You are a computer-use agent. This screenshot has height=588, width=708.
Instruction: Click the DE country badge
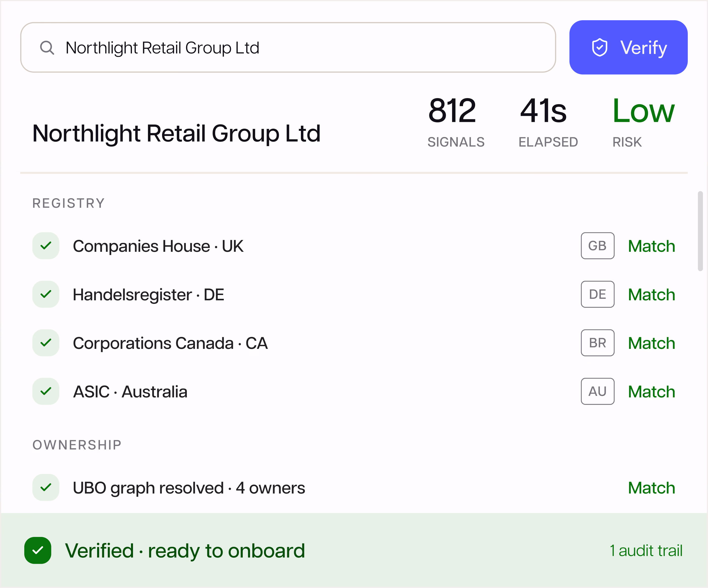tap(598, 294)
